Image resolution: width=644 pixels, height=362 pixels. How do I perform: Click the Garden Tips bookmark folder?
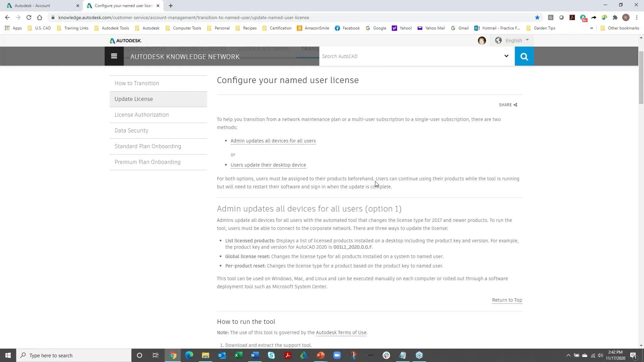[x=541, y=28]
